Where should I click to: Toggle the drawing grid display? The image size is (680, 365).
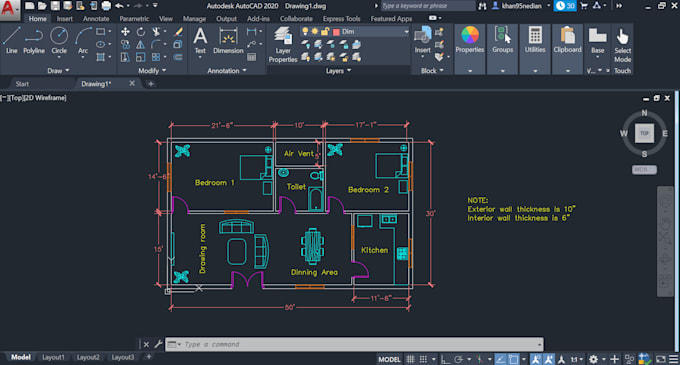(410, 359)
